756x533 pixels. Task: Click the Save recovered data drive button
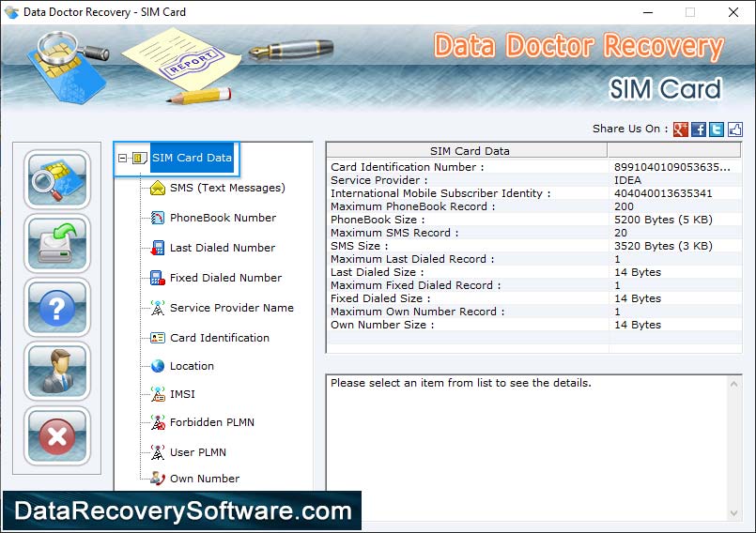point(57,243)
